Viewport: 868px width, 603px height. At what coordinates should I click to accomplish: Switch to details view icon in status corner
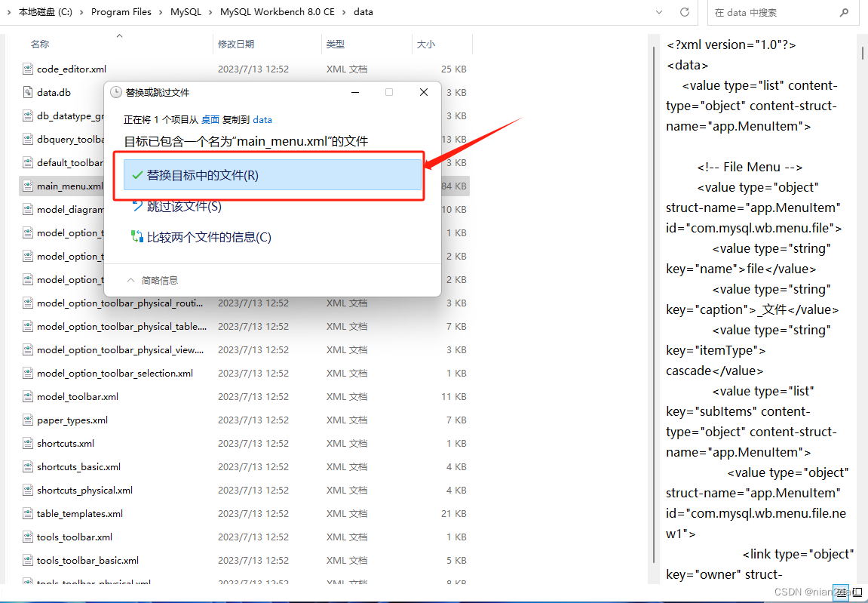click(841, 592)
